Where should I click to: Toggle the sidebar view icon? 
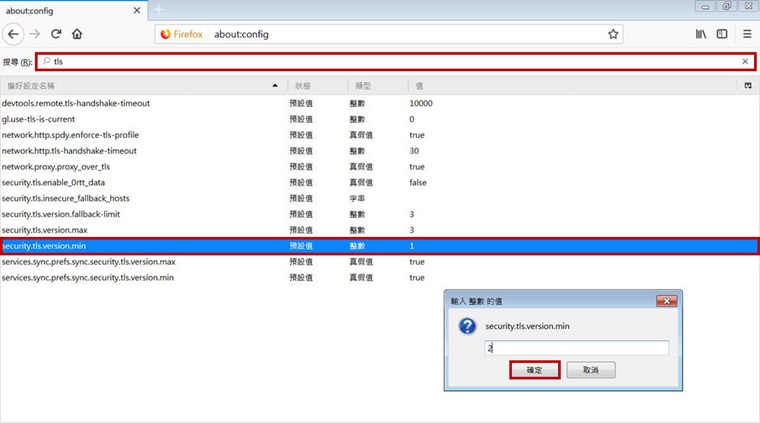(722, 34)
